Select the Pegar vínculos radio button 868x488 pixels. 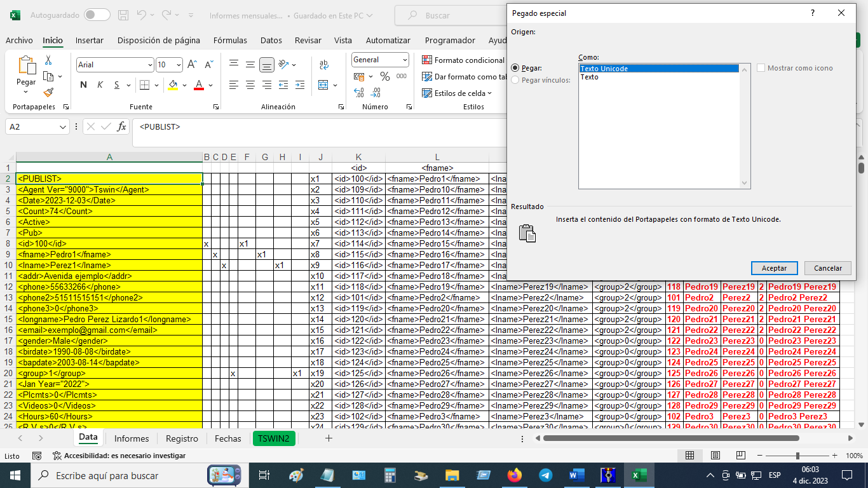[x=515, y=80]
